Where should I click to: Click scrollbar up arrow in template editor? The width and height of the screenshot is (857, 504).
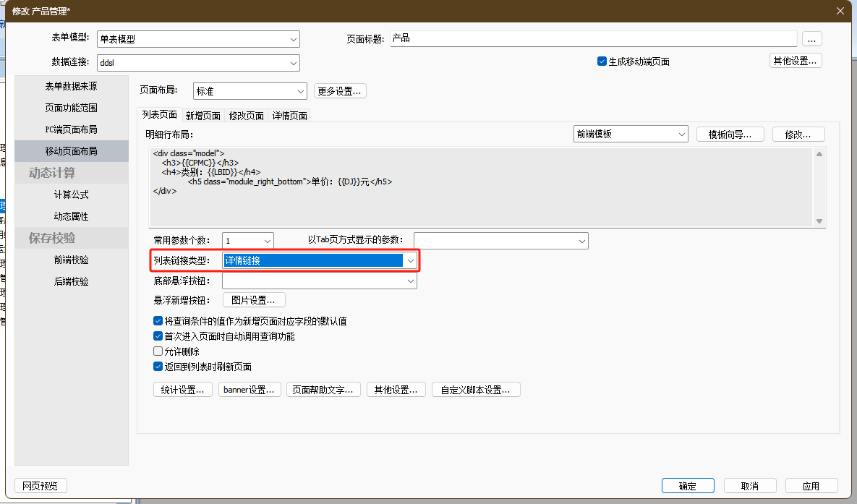point(819,154)
